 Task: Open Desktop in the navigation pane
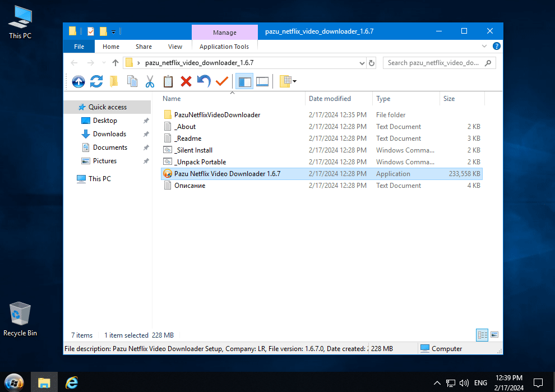tap(105, 121)
